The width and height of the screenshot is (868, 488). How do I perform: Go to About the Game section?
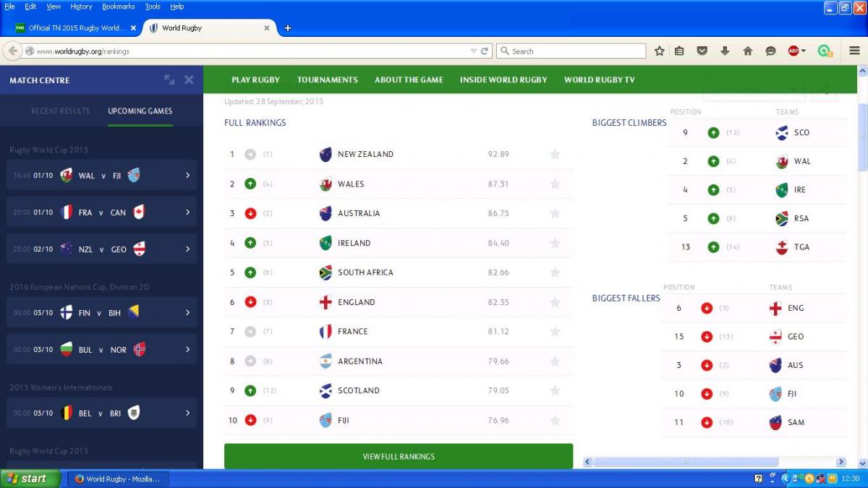[409, 80]
